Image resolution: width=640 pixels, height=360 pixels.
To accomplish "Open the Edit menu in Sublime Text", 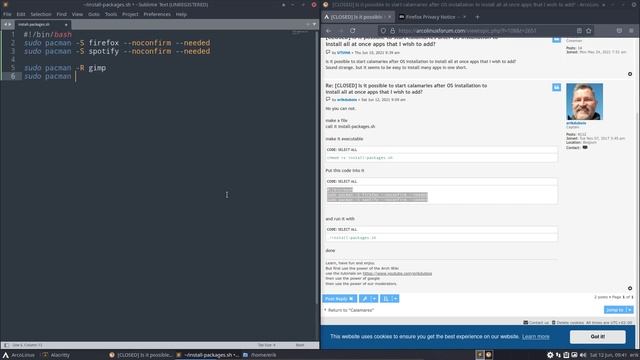I will pos(21,14).
